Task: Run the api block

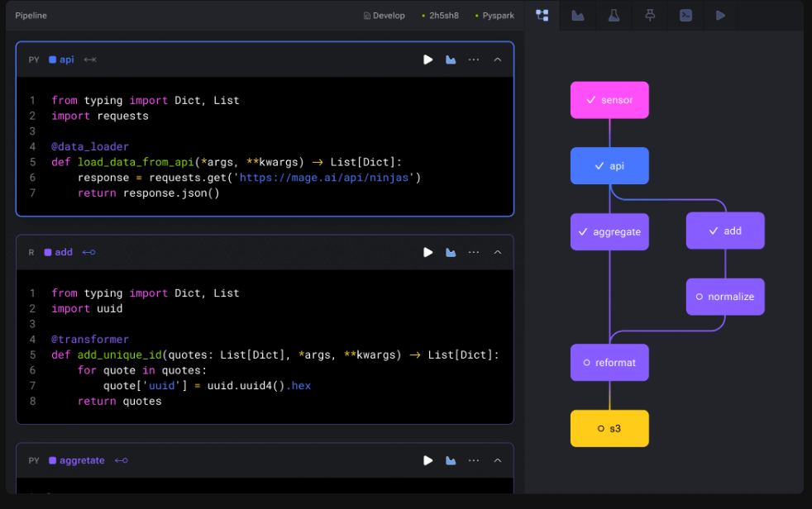Action: coord(427,59)
